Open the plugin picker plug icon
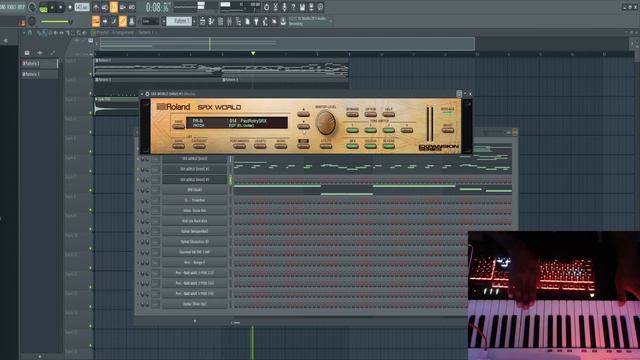 (256, 21)
